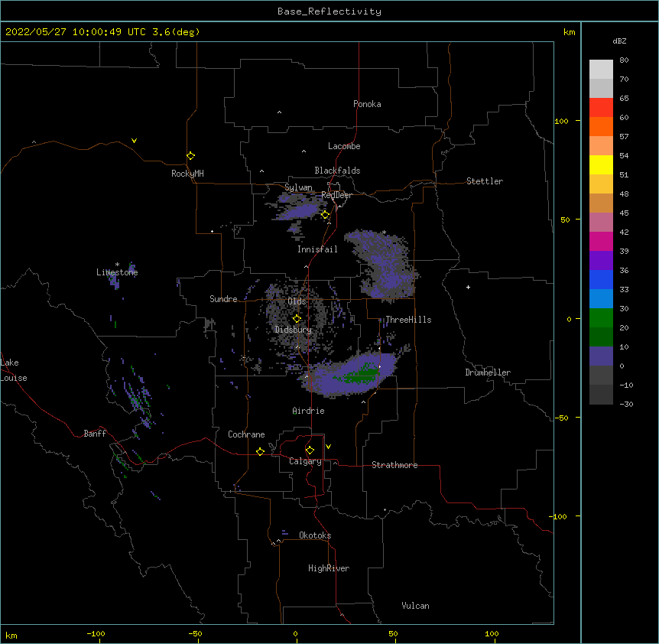659x644 pixels.
Task: Click the yellow diamond marker near RedDeer
Action: point(326,215)
